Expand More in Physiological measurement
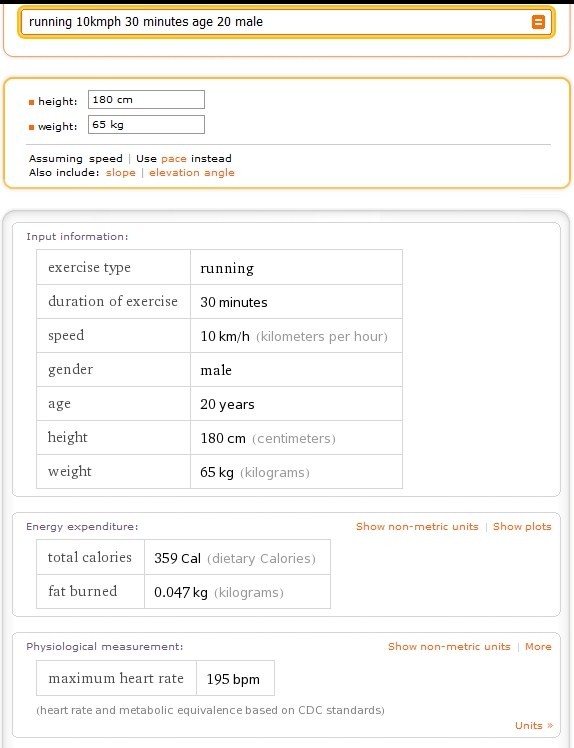This screenshot has width=574, height=748. pyautogui.click(x=538, y=646)
